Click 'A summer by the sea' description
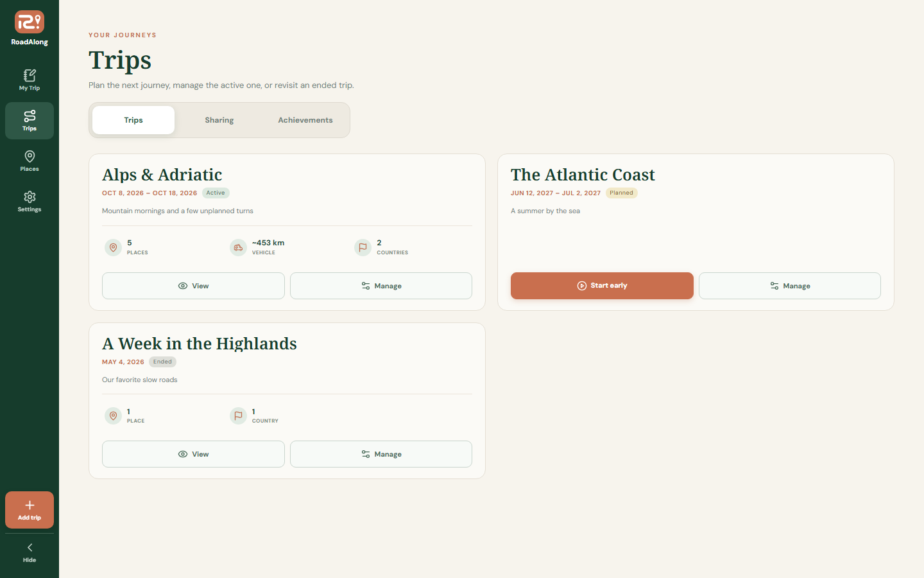Viewport: 924px width, 578px height. [x=545, y=211]
